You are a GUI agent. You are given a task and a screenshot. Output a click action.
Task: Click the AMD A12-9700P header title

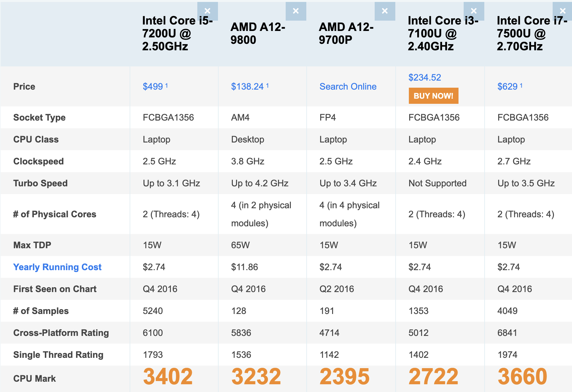pyautogui.click(x=346, y=34)
